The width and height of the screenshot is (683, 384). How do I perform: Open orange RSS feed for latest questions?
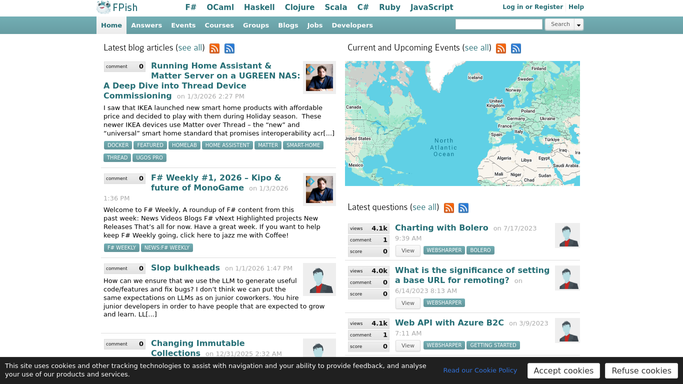(449, 208)
